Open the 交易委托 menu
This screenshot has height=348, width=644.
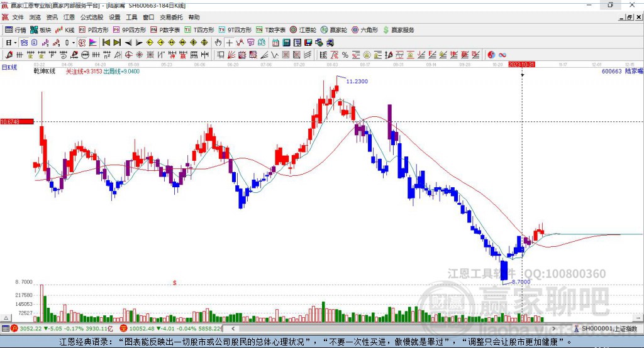(171, 17)
